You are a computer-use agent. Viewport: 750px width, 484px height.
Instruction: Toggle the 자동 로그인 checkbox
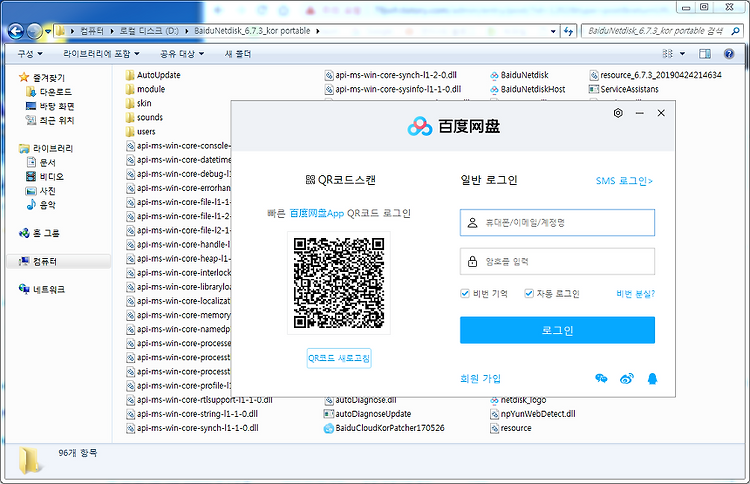529,293
